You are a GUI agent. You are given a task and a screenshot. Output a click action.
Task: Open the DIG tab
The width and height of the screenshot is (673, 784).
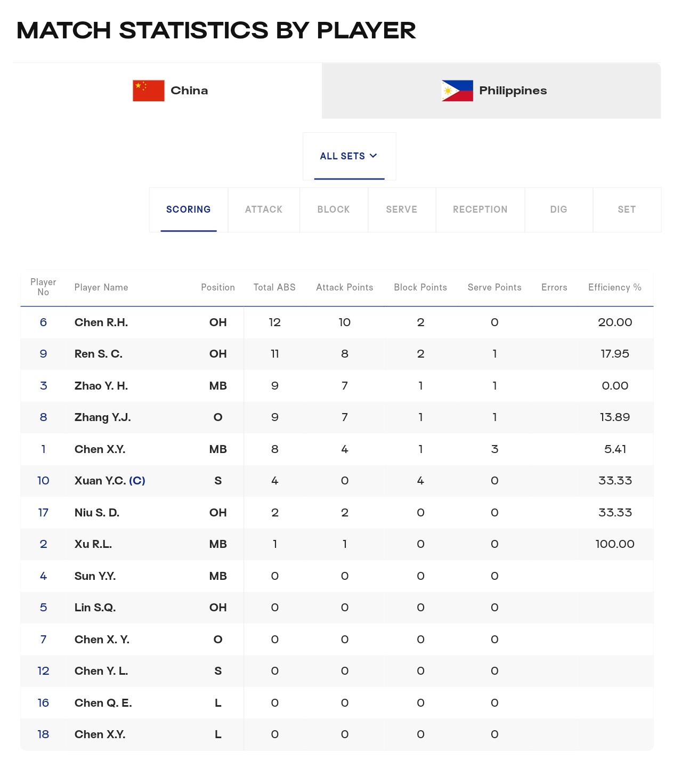pyautogui.click(x=558, y=209)
